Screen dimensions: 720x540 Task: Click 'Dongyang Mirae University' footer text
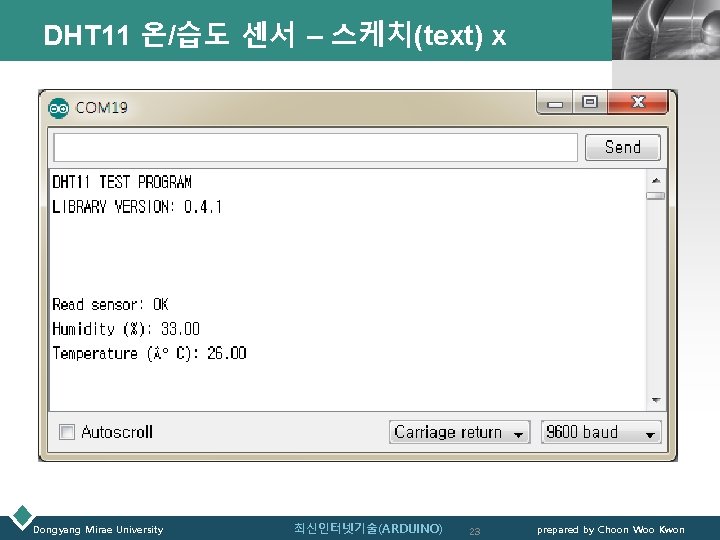(98, 530)
